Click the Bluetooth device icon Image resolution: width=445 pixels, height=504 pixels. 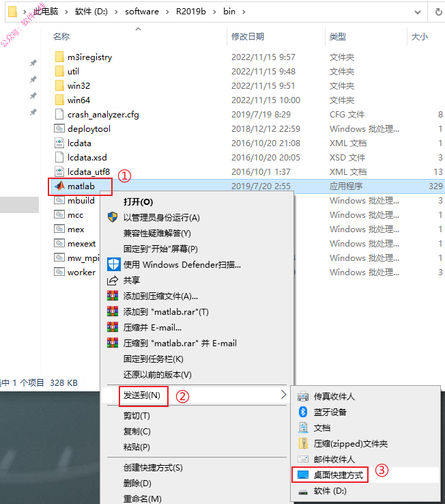[303, 412]
